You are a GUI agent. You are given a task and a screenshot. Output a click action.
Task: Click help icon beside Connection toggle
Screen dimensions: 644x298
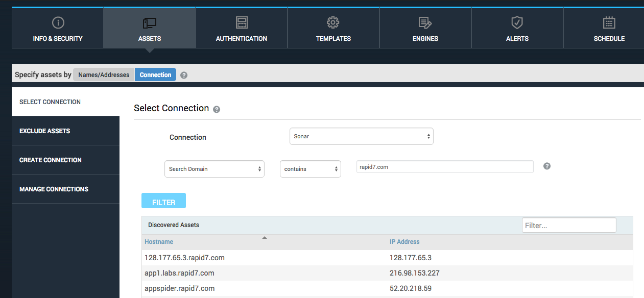184,75
